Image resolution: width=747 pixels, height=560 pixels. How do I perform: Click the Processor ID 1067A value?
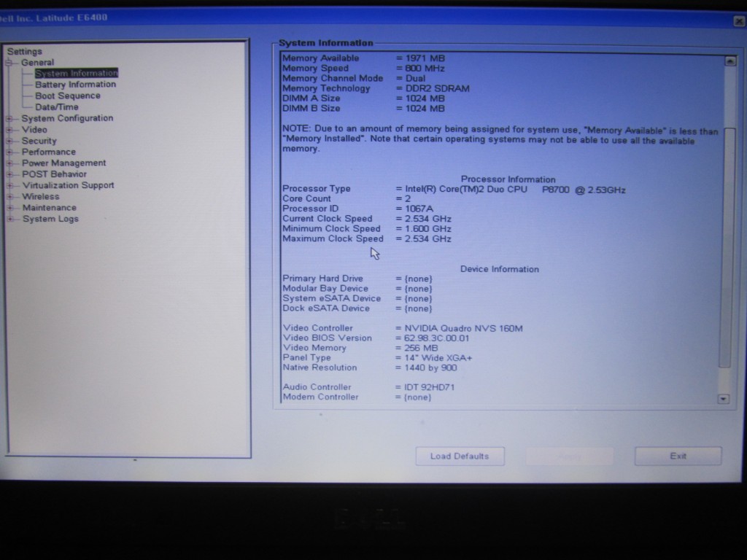(419, 209)
